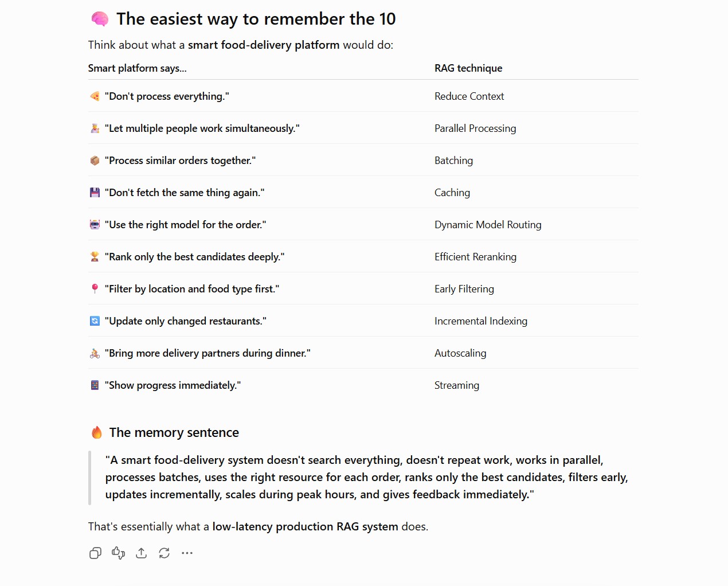728x586 pixels.
Task: Click the cyclist emoji in Autoscaling row
Action: click(x=95, y=353)
